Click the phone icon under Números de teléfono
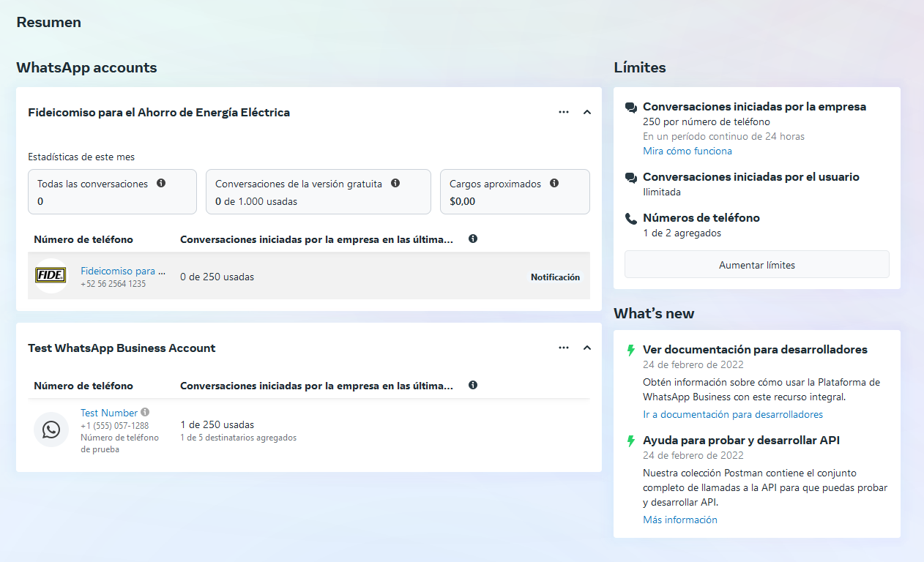 coord(630,217)
